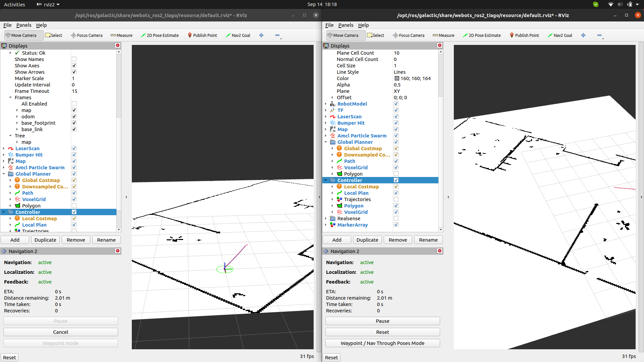The width and height of the screenshot is (644, 362).
Task: Enable the Trajectories display checkbox
Action: click(x=396, y=199)
